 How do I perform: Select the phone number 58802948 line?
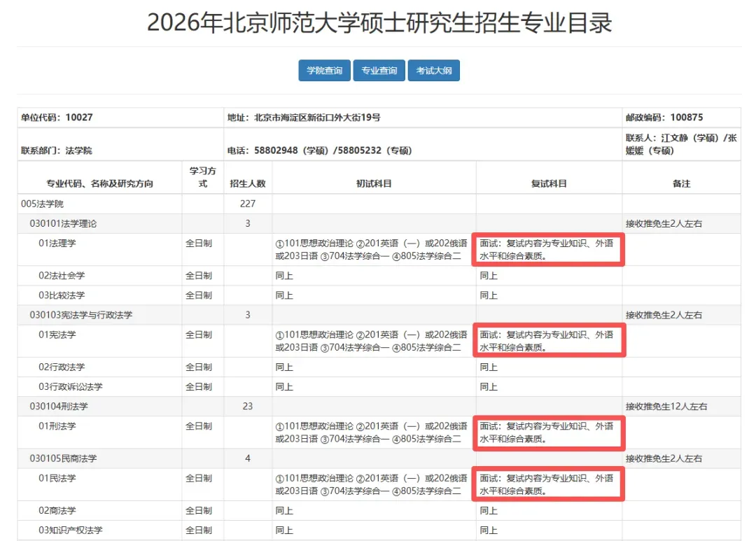[x=320, y=150]
